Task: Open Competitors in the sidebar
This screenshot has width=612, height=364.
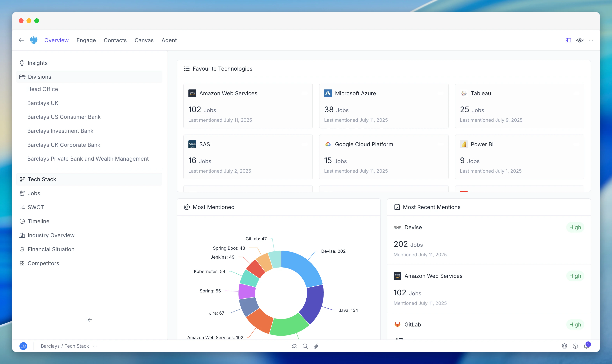Action: pyautogui.click(x=89, y=263)
